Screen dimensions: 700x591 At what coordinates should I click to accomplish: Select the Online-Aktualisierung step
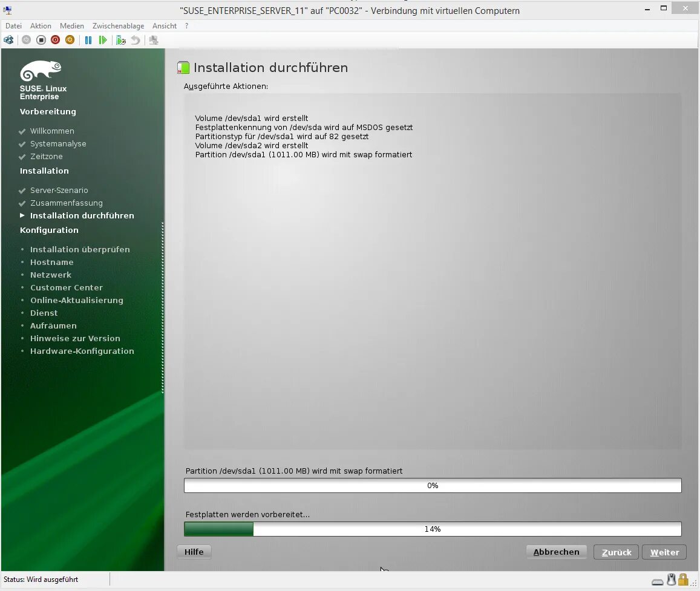77,301
